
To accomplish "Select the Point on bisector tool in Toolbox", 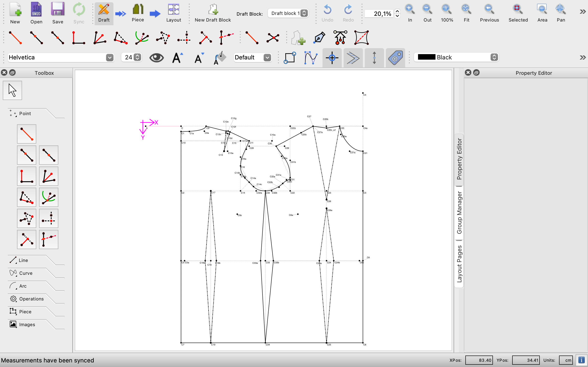I will pyautogui.click(x=49, y=176).
